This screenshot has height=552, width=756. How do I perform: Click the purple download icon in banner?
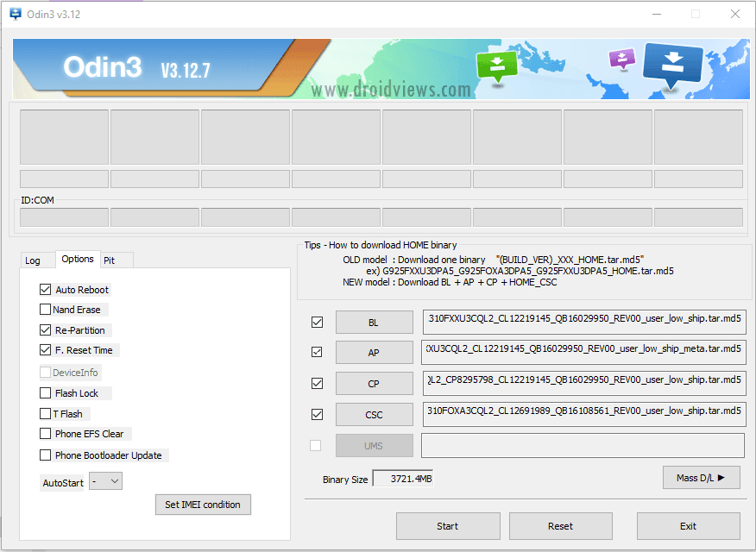pos(622,60)
